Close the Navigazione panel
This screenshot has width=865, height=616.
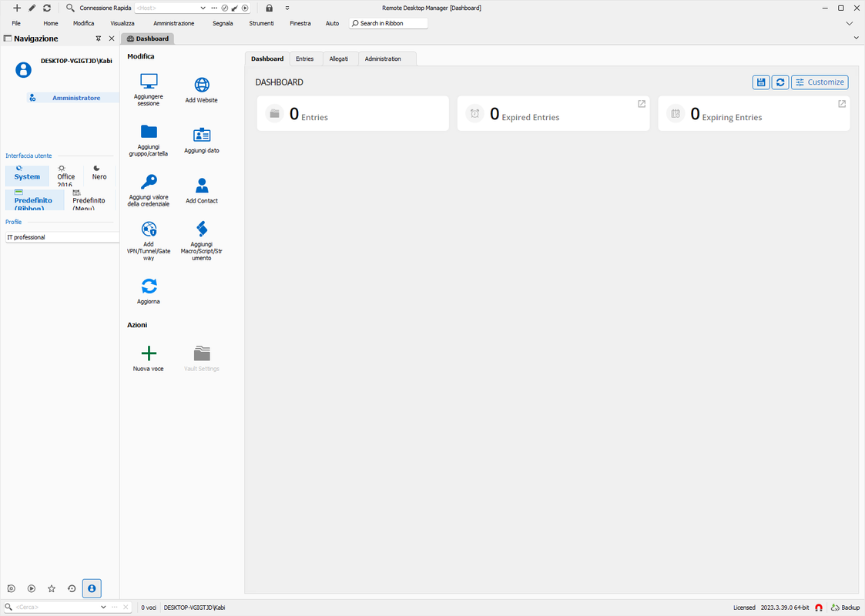point(112,38)
